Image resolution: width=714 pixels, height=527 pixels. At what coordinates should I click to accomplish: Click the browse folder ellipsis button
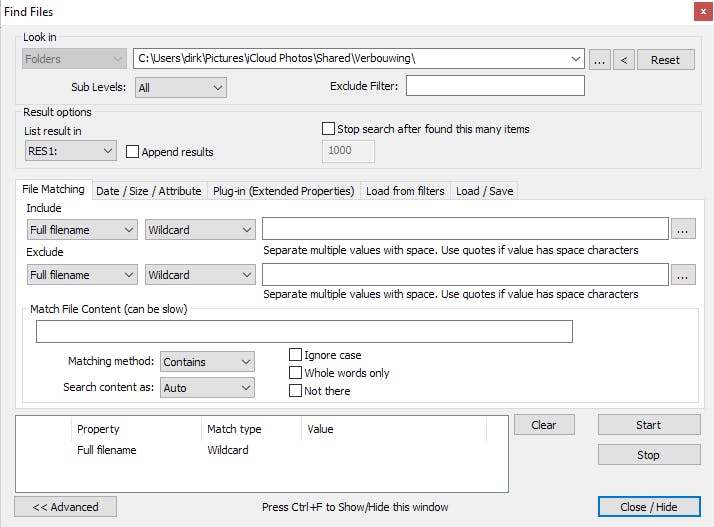pyautogui.click(x=599, y=60)
